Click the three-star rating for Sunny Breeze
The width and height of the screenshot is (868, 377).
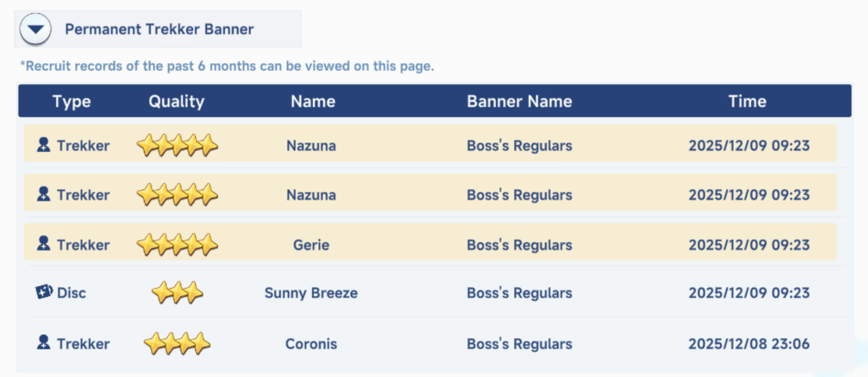(177, 293)
